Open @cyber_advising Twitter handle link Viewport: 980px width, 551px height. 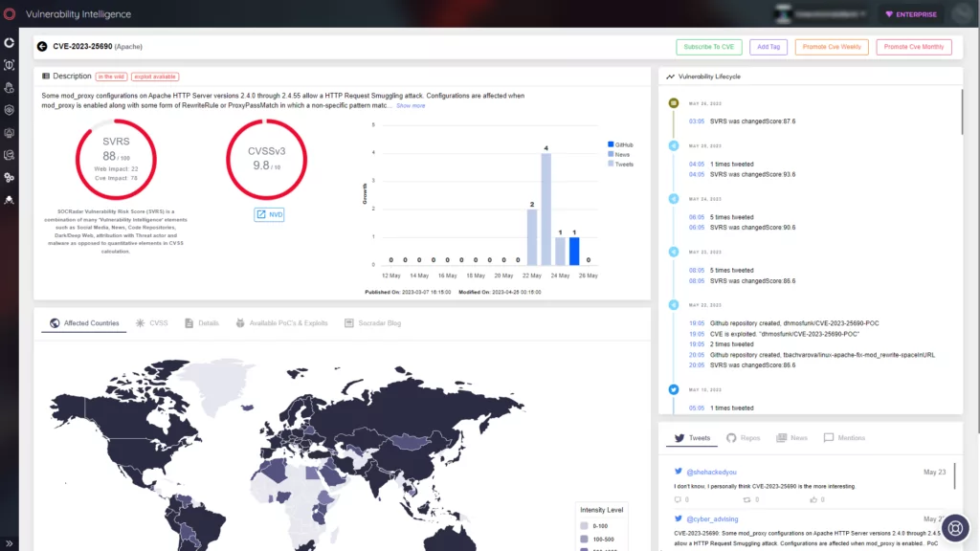[712, 519]
